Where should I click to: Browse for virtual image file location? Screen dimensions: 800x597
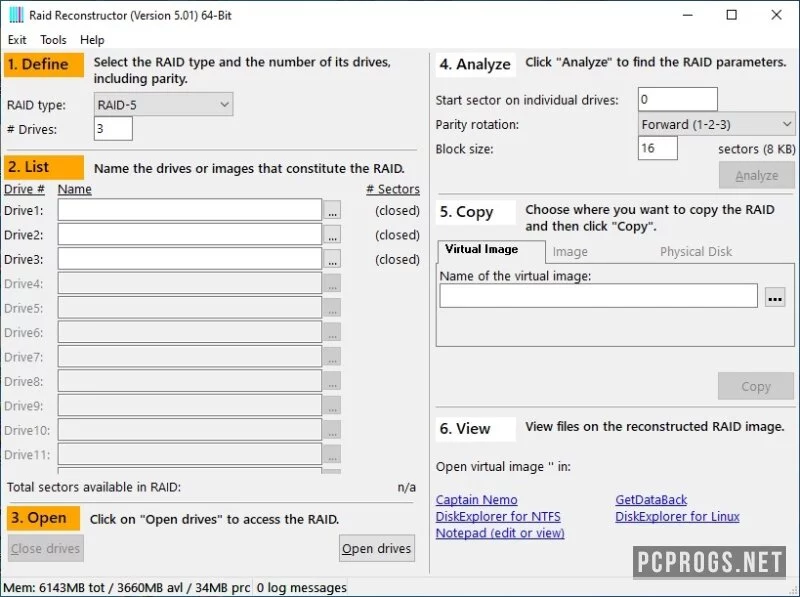[775, 296]
